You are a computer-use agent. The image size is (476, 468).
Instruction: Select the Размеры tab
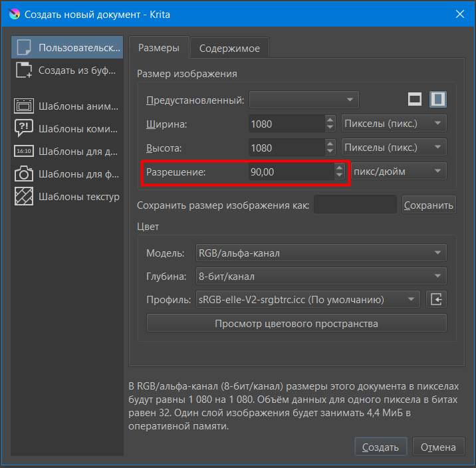point(159,48)
